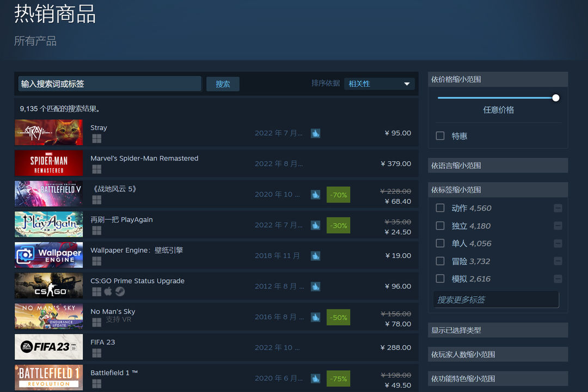Click the Windows platform icon under Marvel's Spider-Man Remastered
Screen dimensions: 588x392
(x=97, y=169)
